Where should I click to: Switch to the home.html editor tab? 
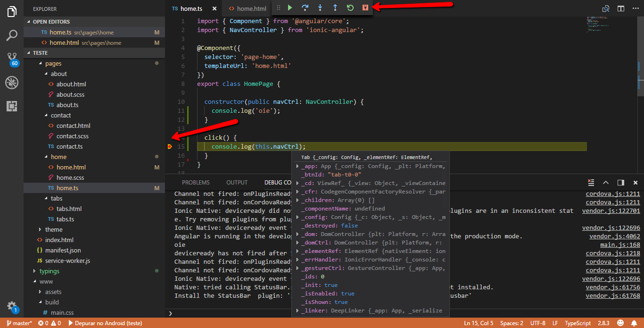(x=247, y=8)
